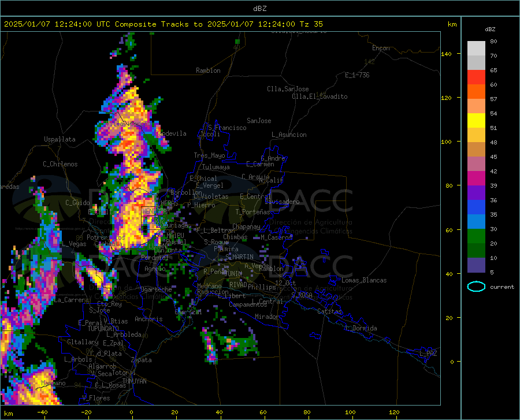Select the L_Arboleda label
This screenshot has height=420, width=520.
pyautogui.click(x=124, y=334)
